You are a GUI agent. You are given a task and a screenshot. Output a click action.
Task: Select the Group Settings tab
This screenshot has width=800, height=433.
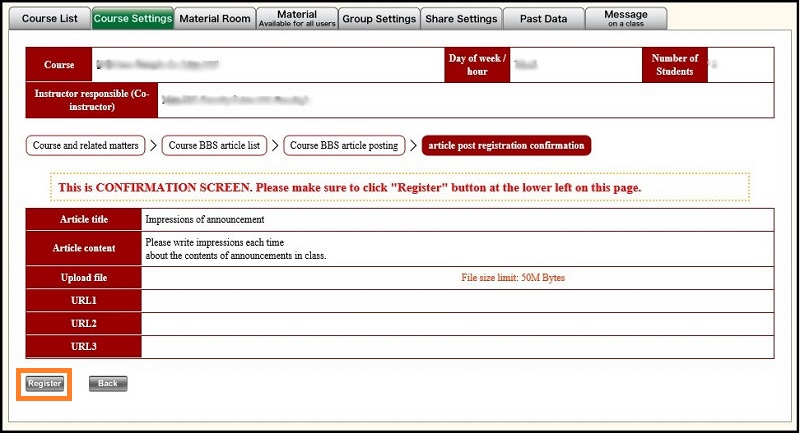(379, 18)
